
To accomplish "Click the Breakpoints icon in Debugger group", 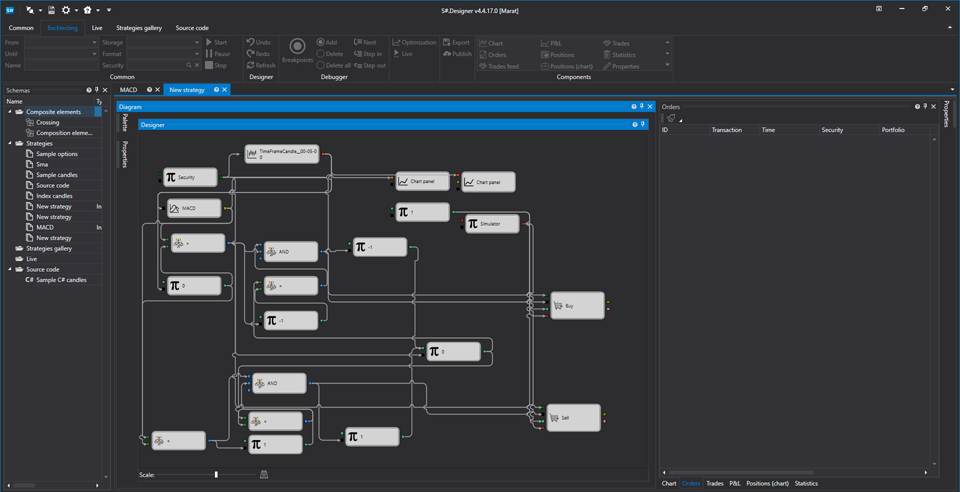I will click(x=298, y=47).
